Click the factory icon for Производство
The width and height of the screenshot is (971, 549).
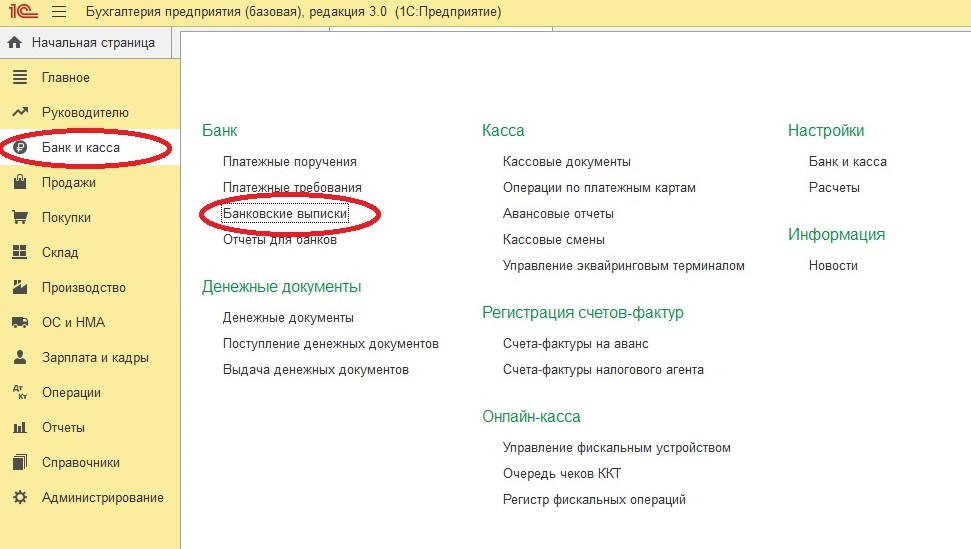(x=19, y=288)
